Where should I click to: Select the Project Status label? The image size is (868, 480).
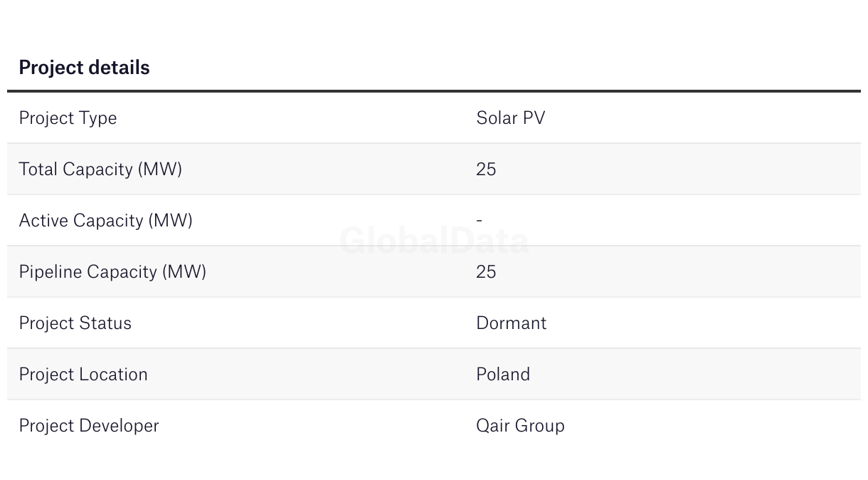point(75,323)
